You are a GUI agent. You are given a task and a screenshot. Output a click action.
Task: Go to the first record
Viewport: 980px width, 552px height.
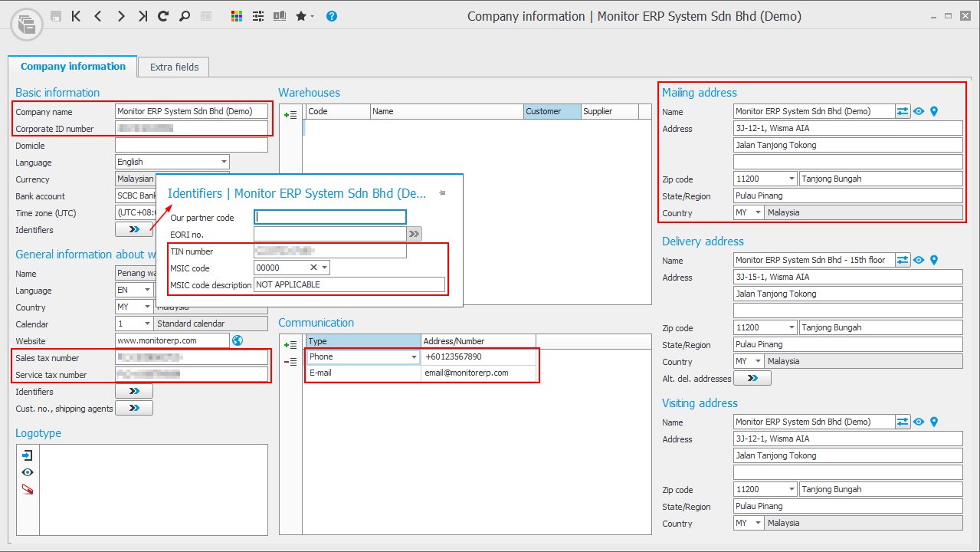76,16
